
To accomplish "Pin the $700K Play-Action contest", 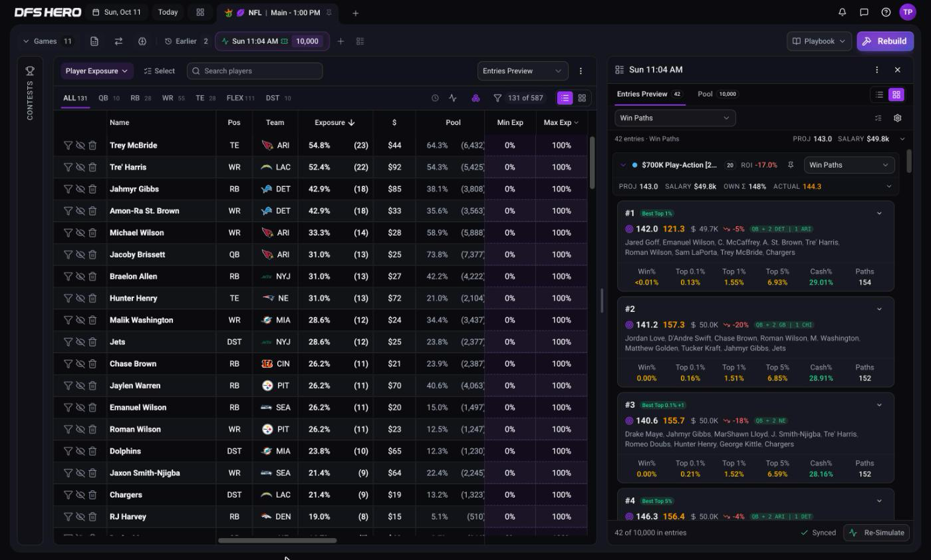I will tap(791, 165).
